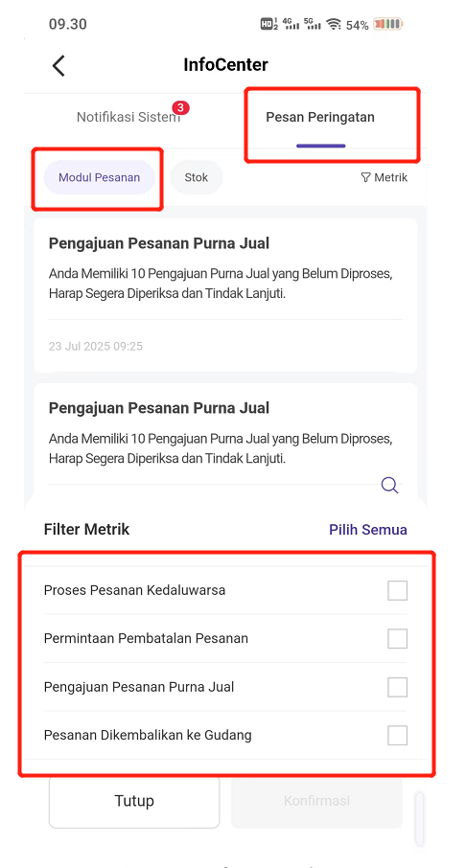Screen dimensions: 466x868
Task: Tap the purple magnifier search icon
Action: pos(390,486)
